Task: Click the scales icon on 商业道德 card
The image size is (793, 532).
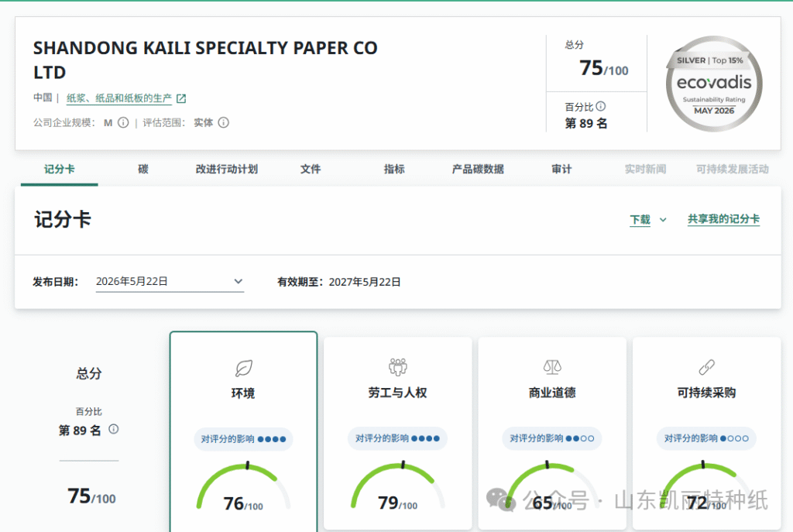Action: pyautogui.click(x=552, y=366)
